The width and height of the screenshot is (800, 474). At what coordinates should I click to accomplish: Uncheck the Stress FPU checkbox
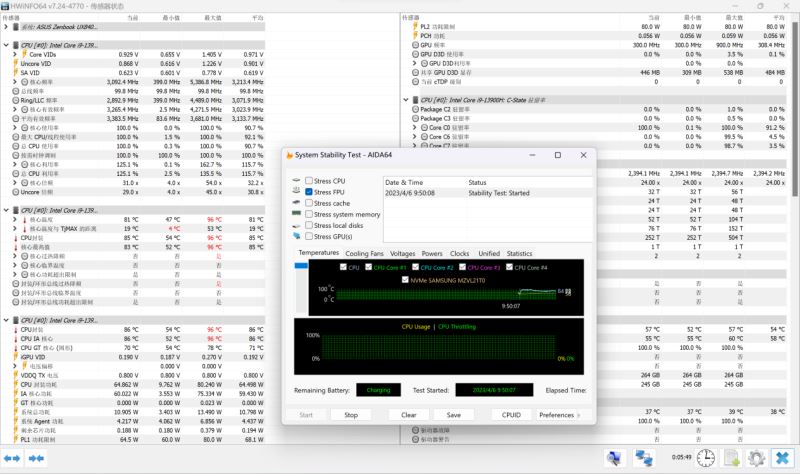click(309, 192)
